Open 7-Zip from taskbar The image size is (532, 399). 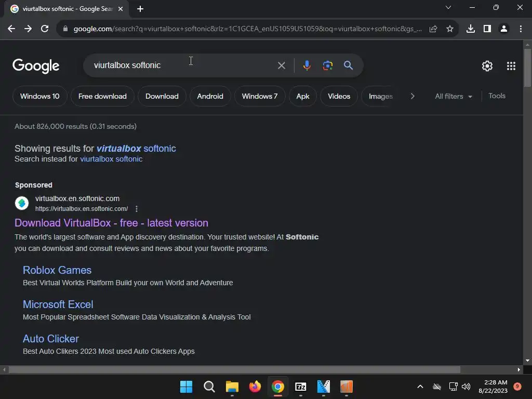[x=301, y=387]
